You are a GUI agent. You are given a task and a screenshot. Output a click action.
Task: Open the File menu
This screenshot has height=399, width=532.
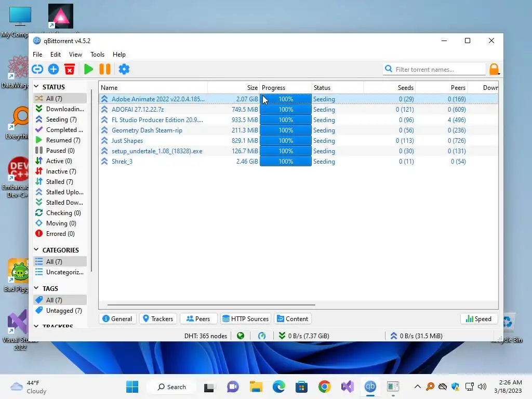pyautogui.click(x=37, y=54)
